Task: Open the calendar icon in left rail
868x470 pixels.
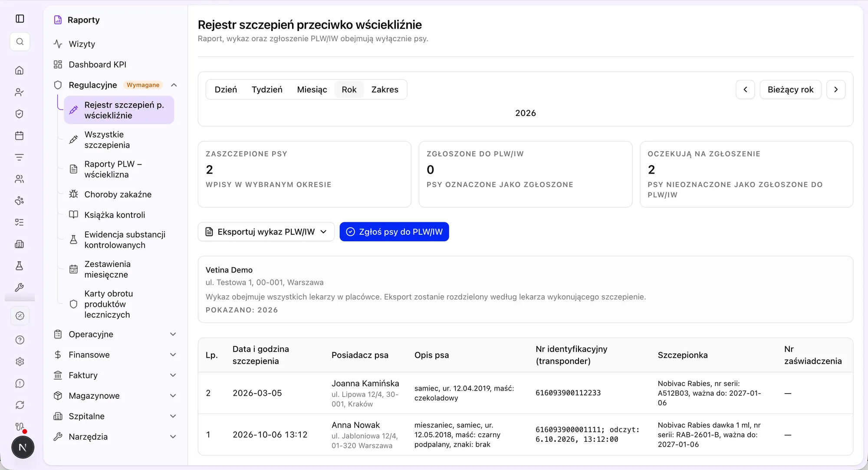Action: click(x=20, y=135)
